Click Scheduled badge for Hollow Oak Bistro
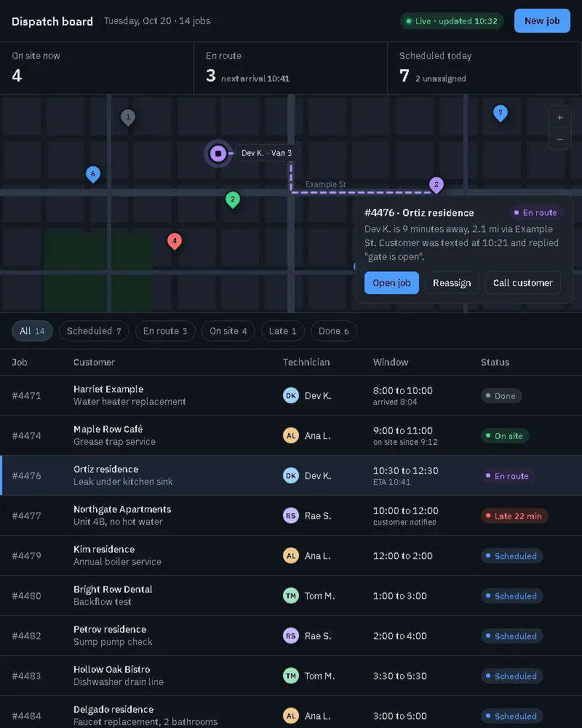The image size is (582, 728). pyautogui.click(x=511, y=676)
